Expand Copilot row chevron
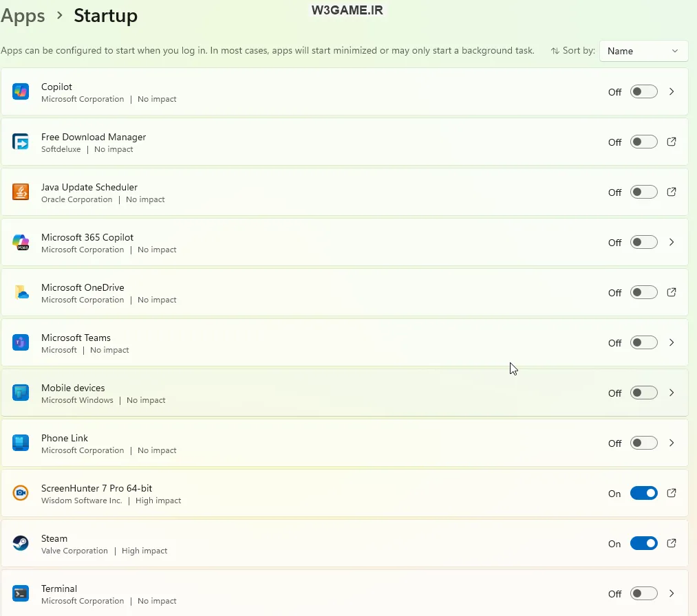Viewport: 697px width, 616px height. [x=672, y=91]
